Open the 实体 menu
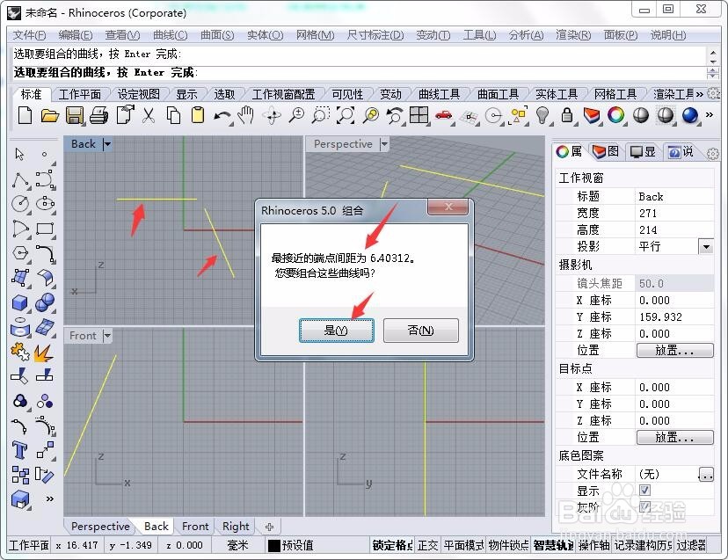This screenshot has height=560, width=728. [266, 35]
